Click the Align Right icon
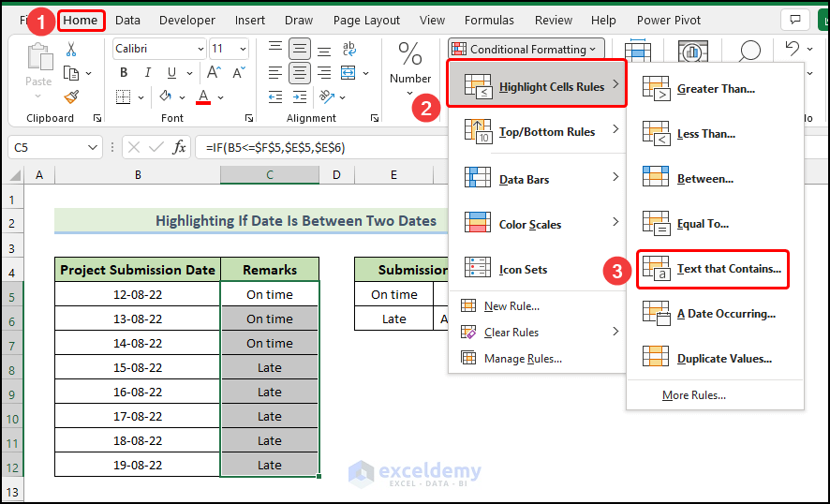The image size is (830, 504). (x=324, y=72)
